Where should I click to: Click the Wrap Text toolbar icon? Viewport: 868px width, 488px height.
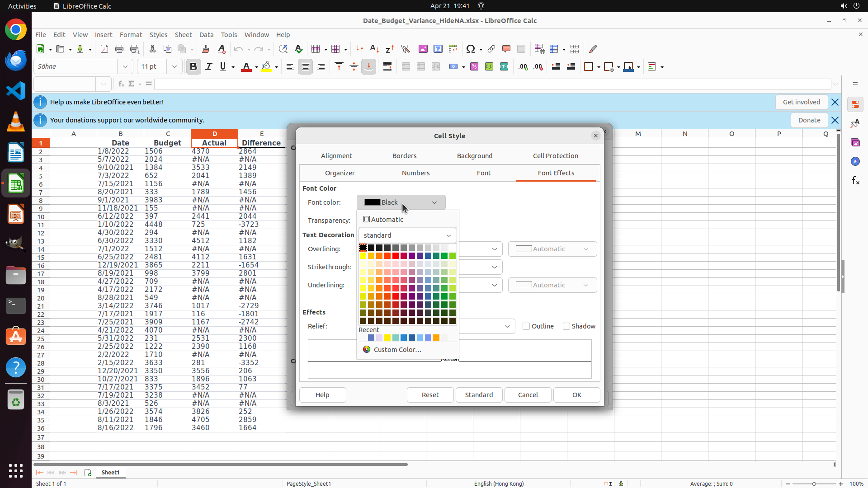click(x=387, y=67)
